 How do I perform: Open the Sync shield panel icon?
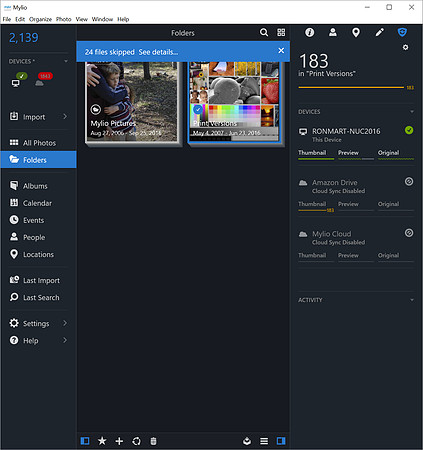402,32
